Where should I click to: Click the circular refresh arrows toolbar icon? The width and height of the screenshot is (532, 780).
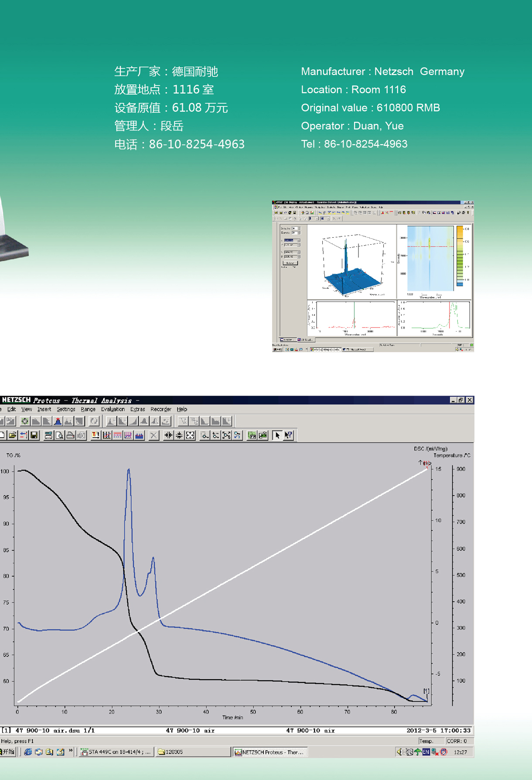(94, 421)
